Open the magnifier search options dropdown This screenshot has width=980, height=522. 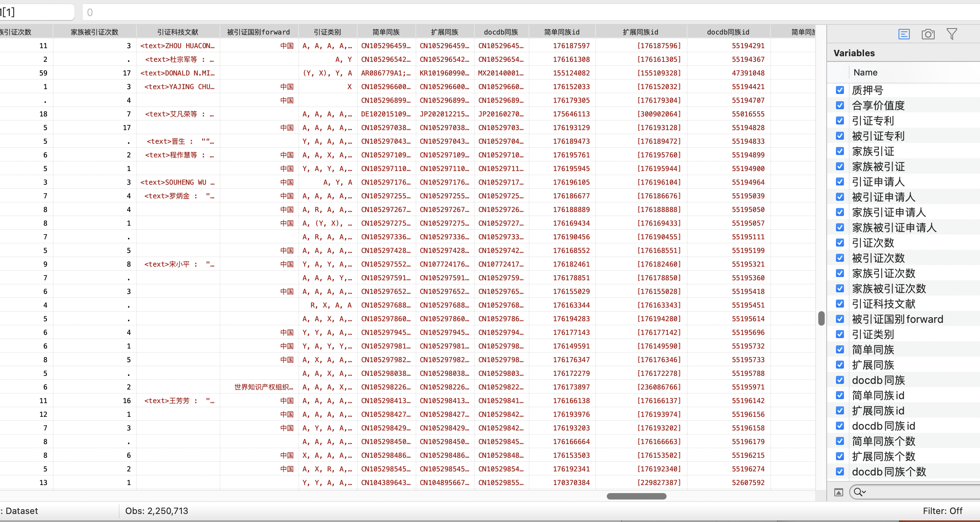point(860,492)
